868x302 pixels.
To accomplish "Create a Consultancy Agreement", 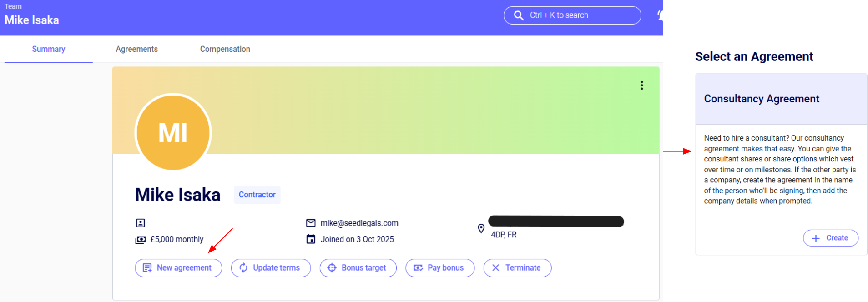I will pyautogui.click(x=830, y=238).
